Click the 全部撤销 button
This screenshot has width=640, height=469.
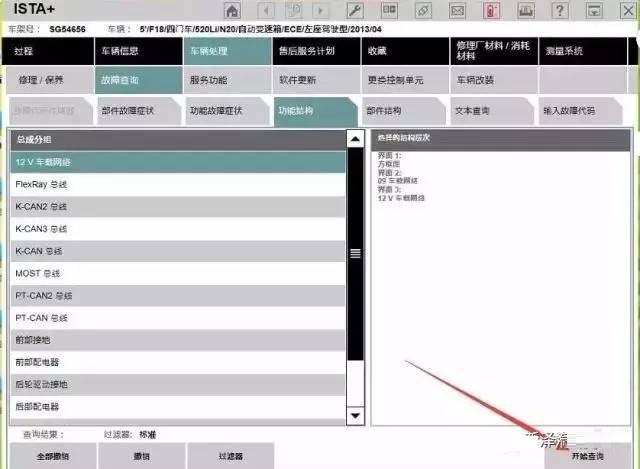point(53,456)
